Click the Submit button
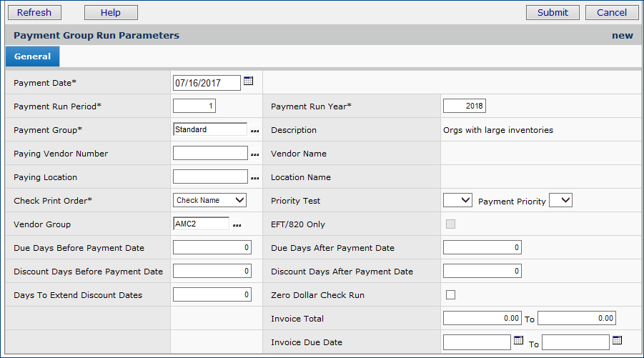 [553, 12]
